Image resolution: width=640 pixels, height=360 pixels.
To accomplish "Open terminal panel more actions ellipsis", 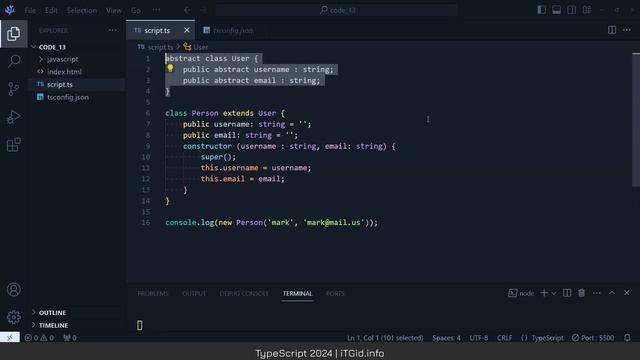I will [x=597, y=293].
